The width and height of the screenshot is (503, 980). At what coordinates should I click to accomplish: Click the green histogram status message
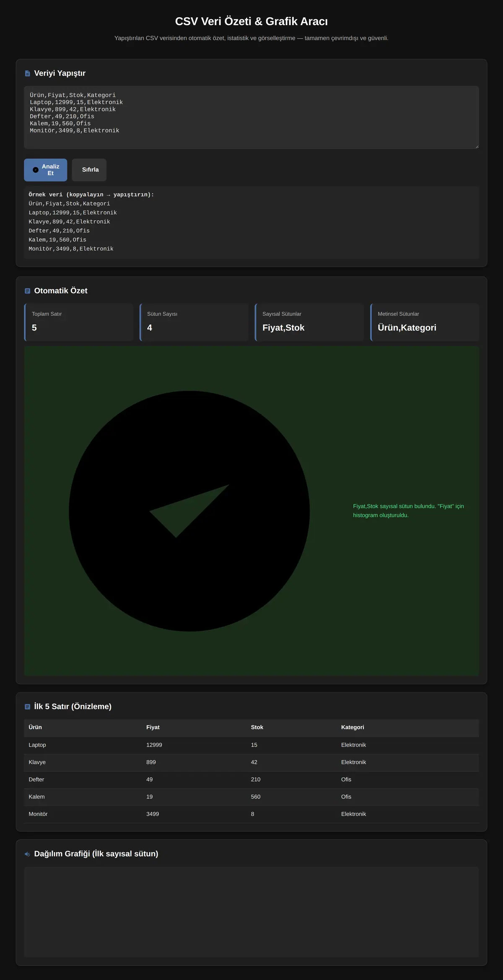click(409, 511)
